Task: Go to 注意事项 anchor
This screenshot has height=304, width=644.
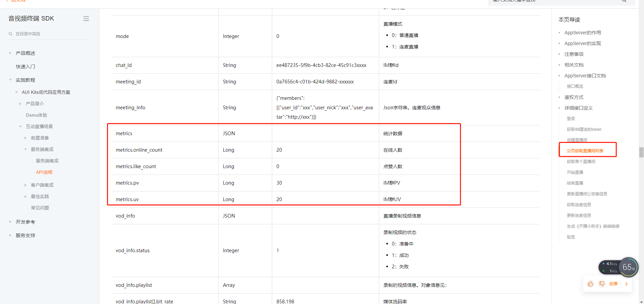Action: tap(574, 54)
